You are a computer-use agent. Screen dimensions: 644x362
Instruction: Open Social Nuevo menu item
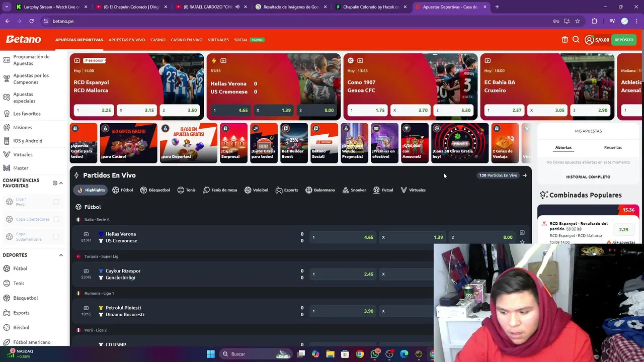[249, 40]
